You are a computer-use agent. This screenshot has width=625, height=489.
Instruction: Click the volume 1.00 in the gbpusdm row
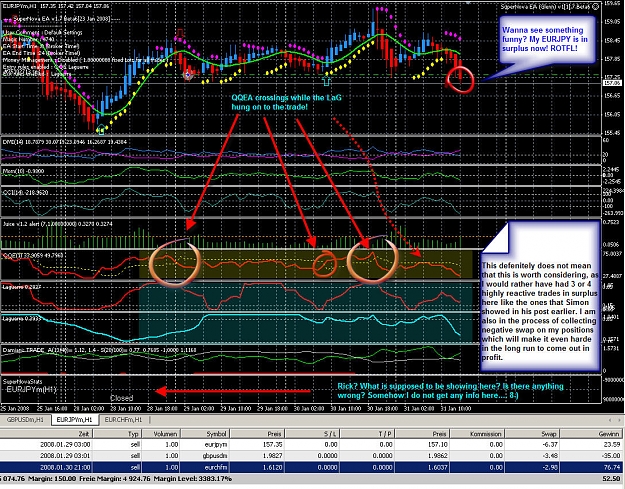click(x=172, y=456)
